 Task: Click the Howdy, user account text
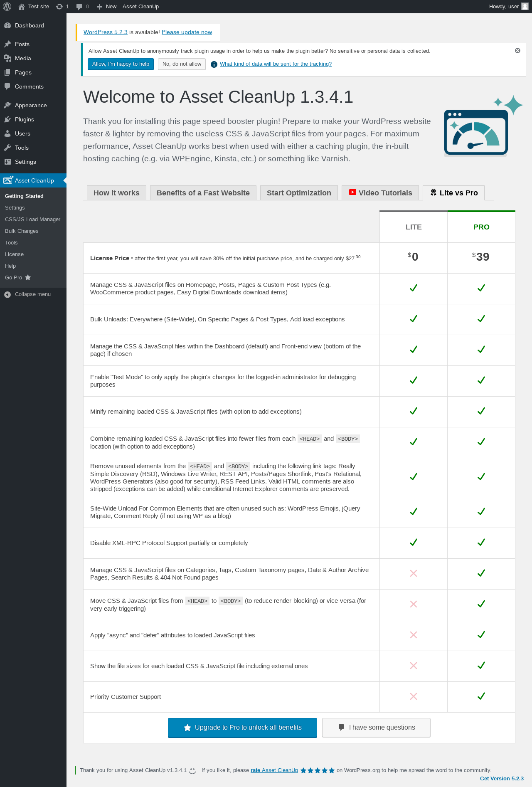click(504, 7)
